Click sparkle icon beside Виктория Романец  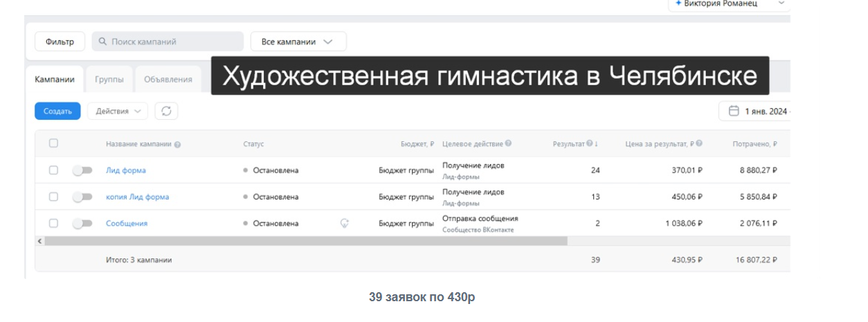point(678,3)
